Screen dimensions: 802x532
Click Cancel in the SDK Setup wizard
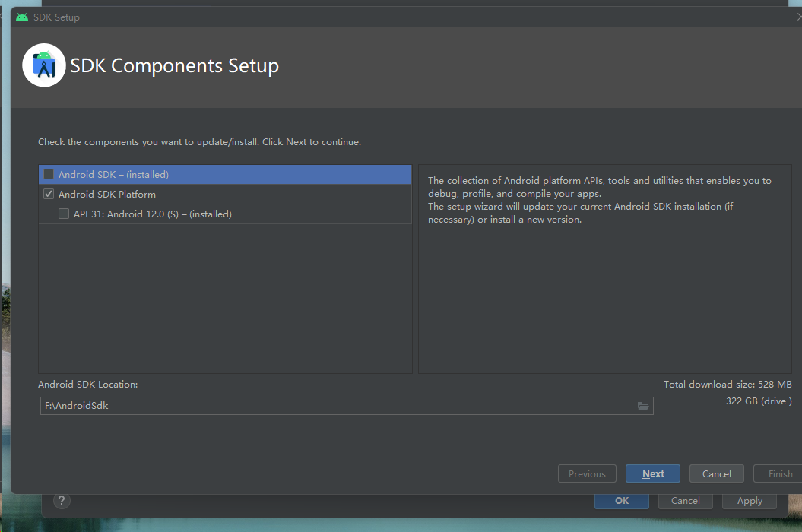(716, 473)
